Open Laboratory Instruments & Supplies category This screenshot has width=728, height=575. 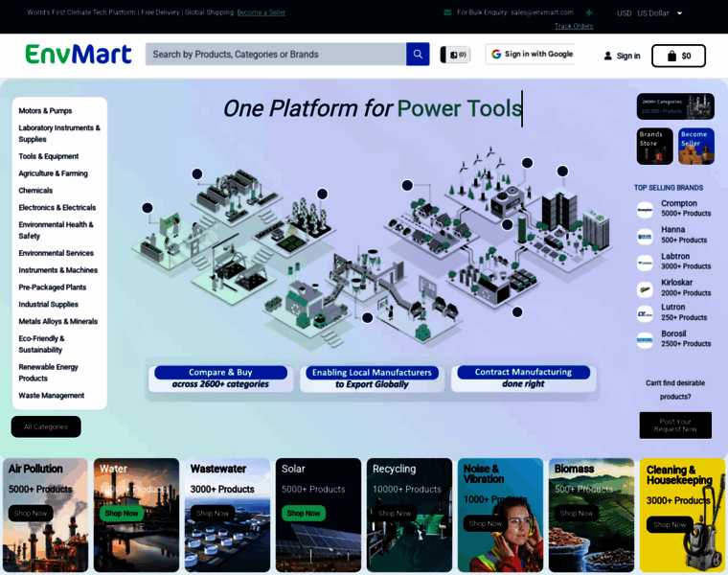59,134
